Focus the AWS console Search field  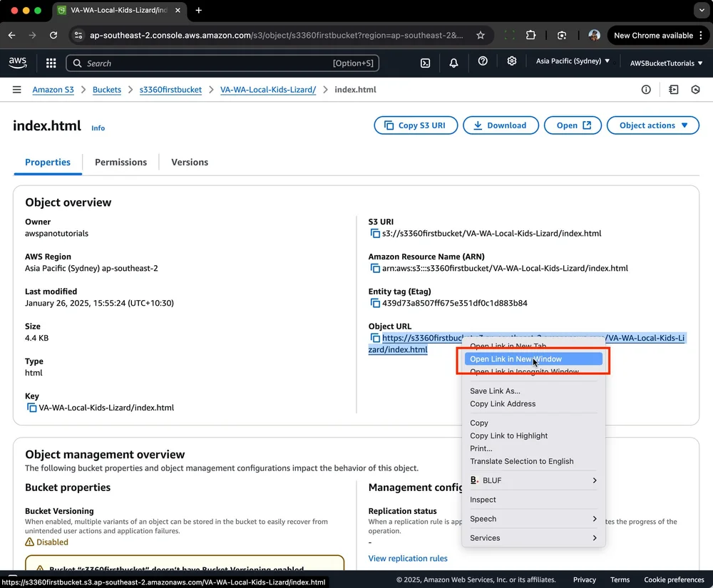pos(222,63)
